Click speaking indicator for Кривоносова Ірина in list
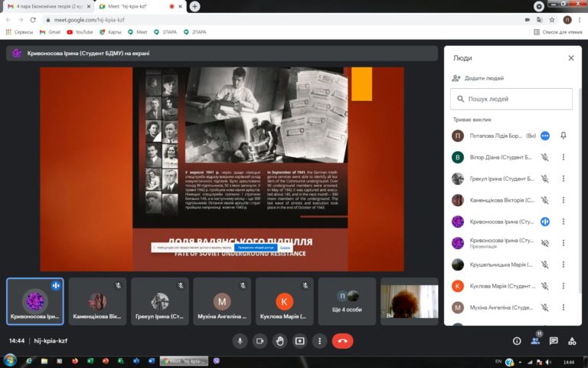588x368 pixels. [545, 222]
